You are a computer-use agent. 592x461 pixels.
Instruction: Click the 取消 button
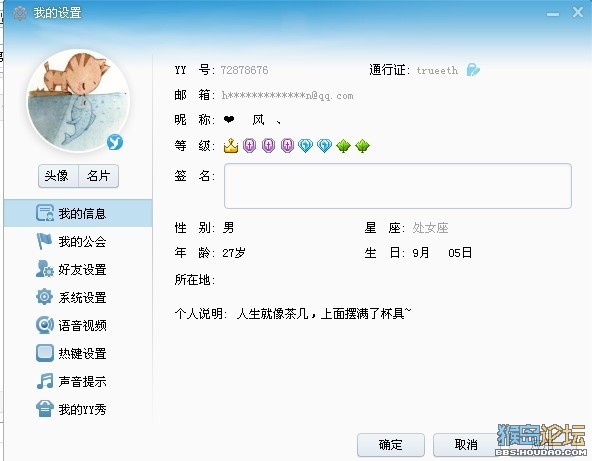point(466,445)
